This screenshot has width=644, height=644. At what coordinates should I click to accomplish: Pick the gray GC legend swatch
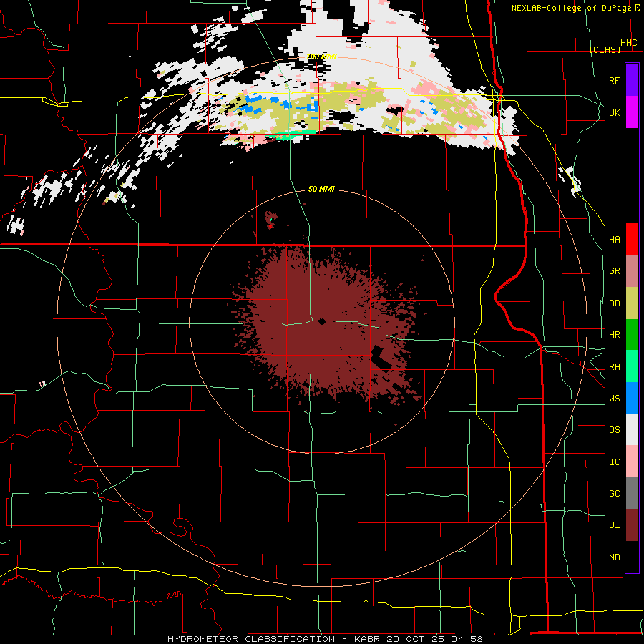tap(632, 493)
